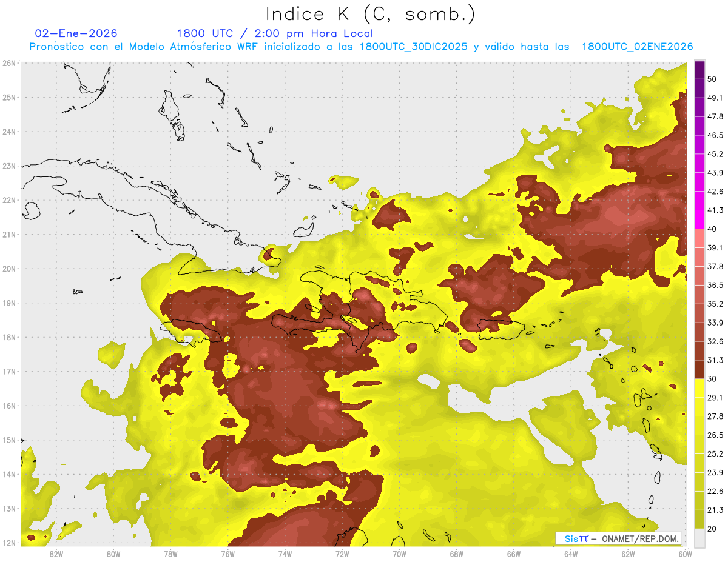
Task: Click the colorbar value '45.2'
Action: pyautogui.click(x=715, y=154)
